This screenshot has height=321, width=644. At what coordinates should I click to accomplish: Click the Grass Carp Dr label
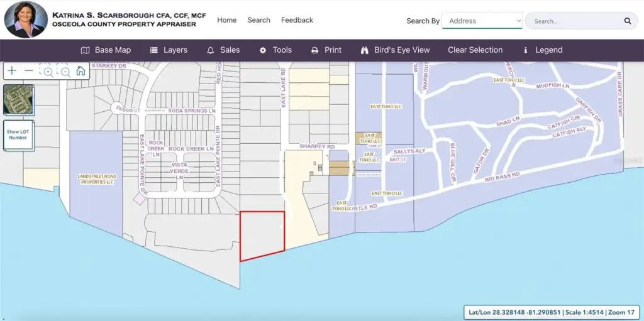620,94
